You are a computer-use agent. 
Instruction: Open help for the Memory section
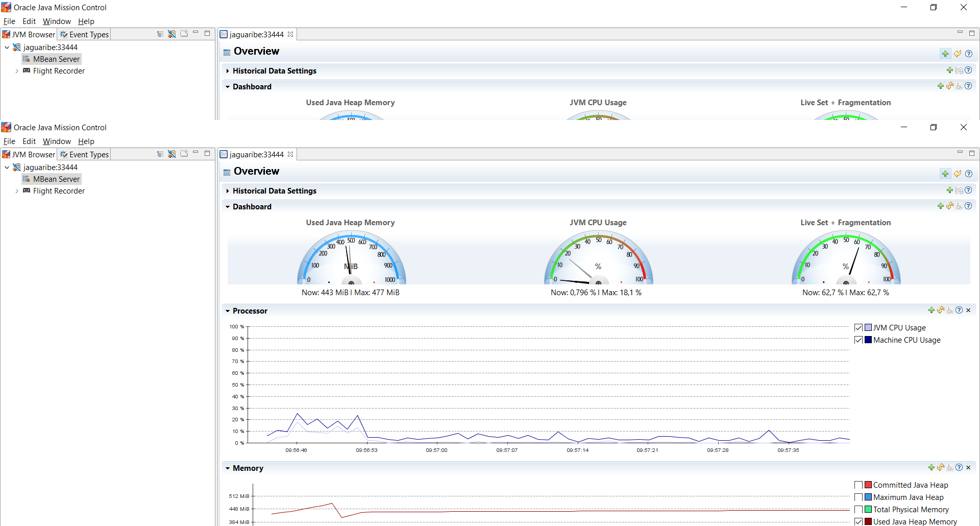[x=959, y=467]
